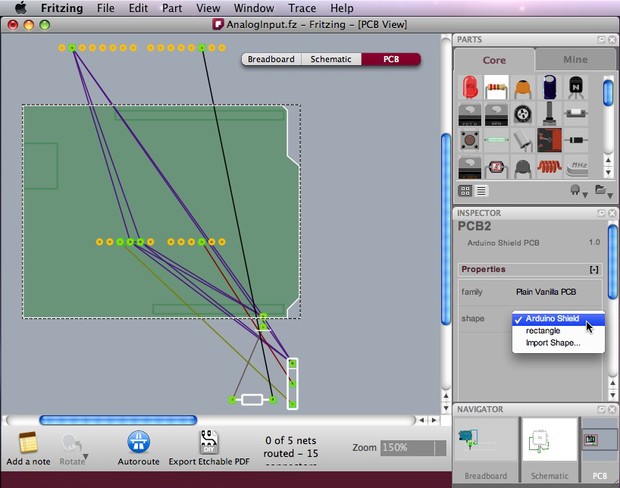
Task: Pick the photocell light sensor part
Action: [496, 168]
